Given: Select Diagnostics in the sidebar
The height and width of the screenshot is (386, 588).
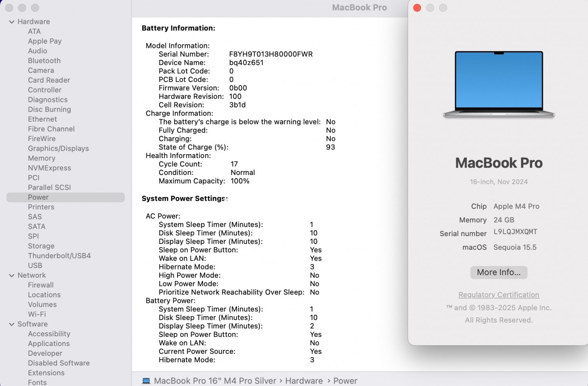Looking at the screenshot, I should pos(48,100).
